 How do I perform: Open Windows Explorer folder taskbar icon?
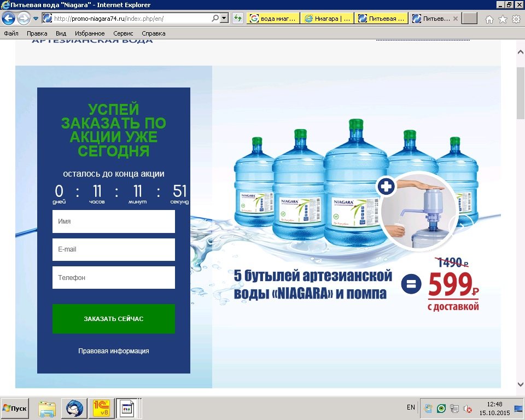point(47,409)
